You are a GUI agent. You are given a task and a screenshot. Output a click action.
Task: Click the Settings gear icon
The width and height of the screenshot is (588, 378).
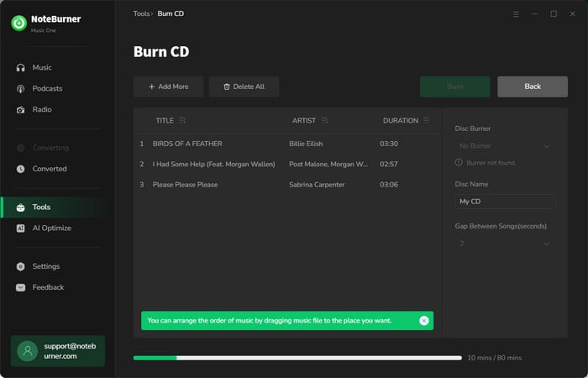pos(21,266)
